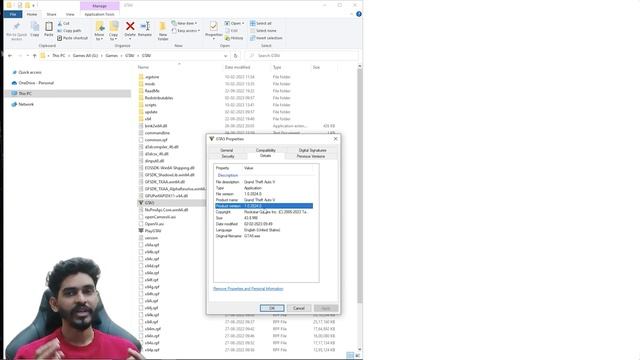Click the Search GTAV input field

pyautogui.click(x=301, y=56)
